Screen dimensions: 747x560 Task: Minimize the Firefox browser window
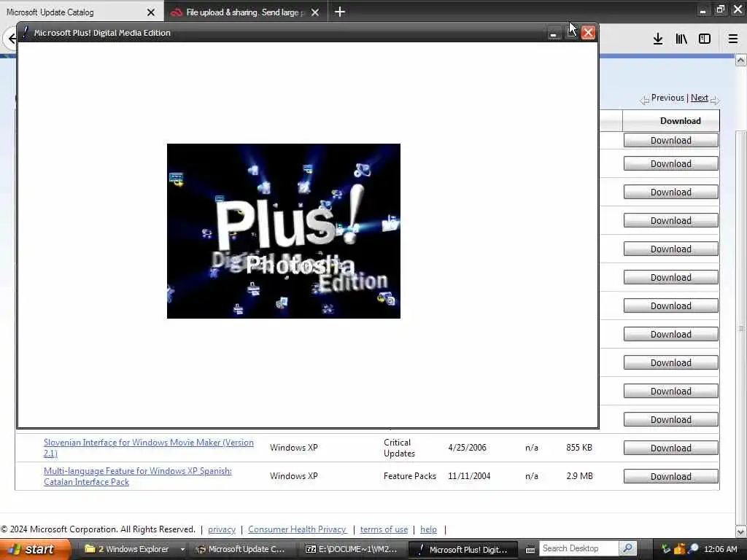point(703,10)
